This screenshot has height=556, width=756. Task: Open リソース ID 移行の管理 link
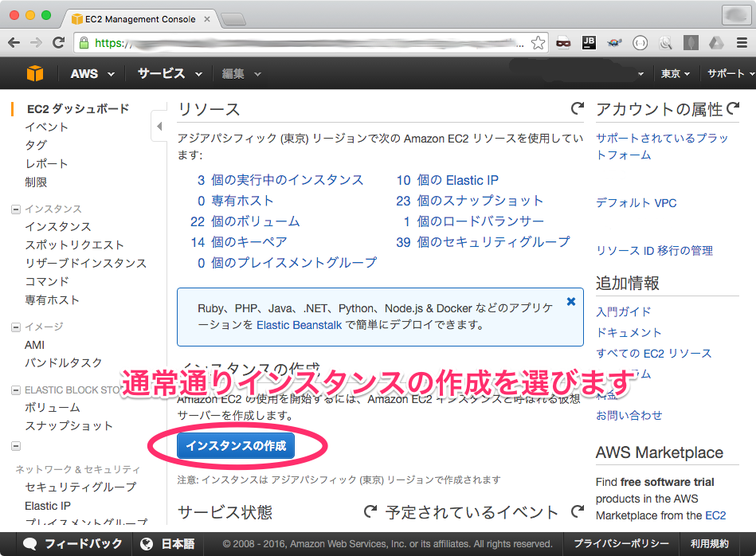654,251
